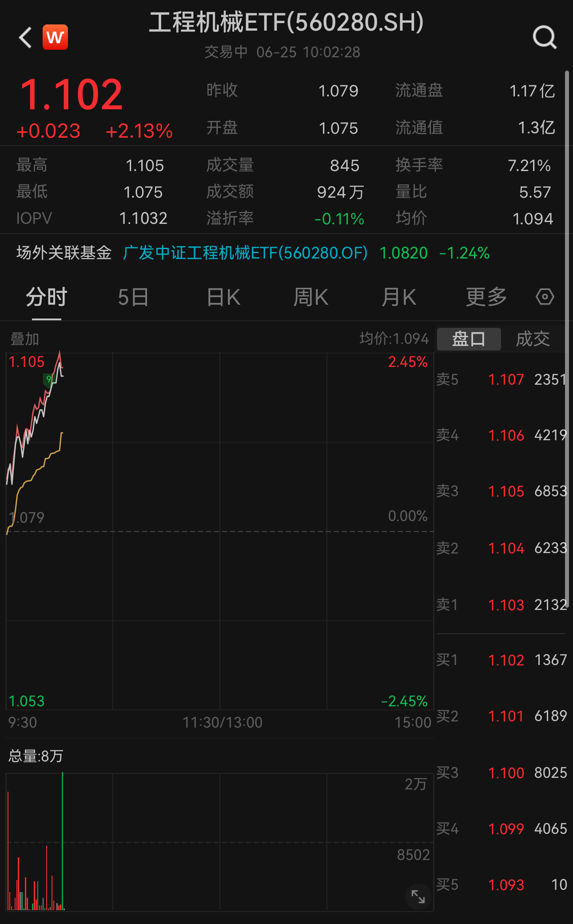Tap the 最高 1.105 value
573x924 pixels.
[x=145, y=166]
